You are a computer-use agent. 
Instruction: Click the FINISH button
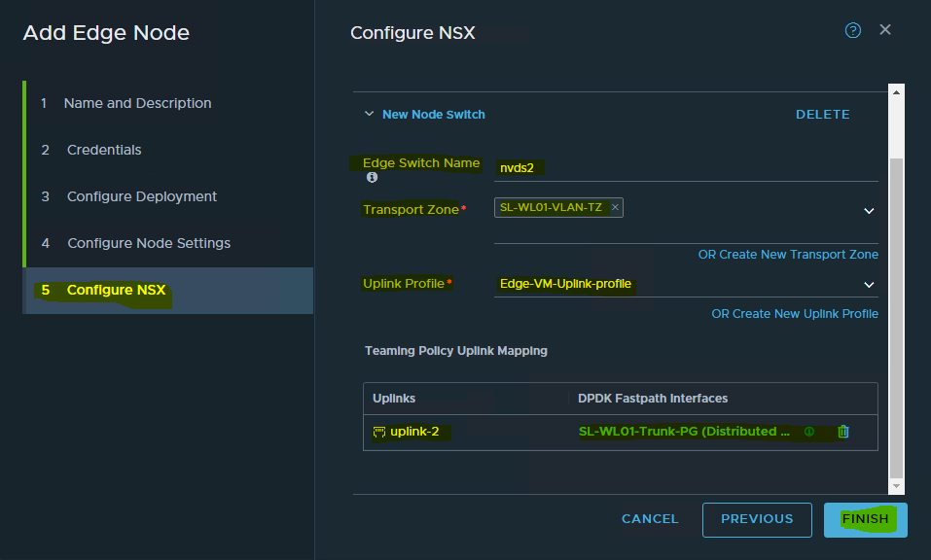[865, 520]
